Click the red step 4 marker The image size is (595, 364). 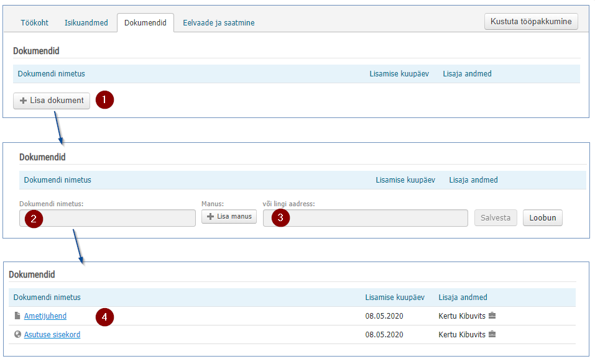click(104, 317)
